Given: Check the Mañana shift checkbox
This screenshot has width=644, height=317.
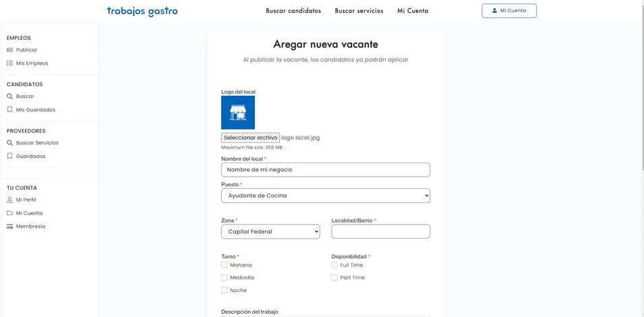Looking at the screenshot, I should tap(225, 265).
